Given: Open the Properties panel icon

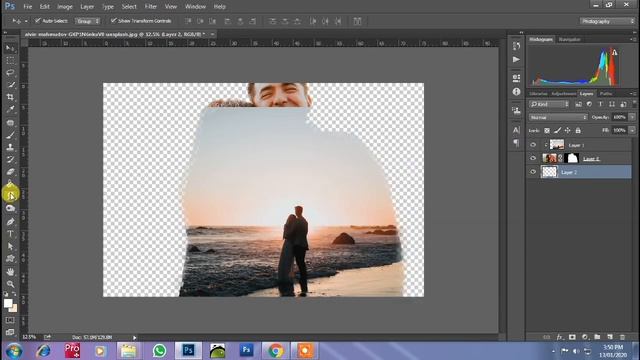Looking at the screenshot, I should (516, 78).
